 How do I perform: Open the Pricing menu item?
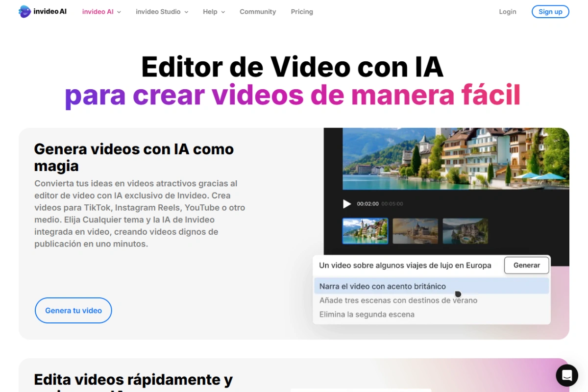point(301,11)
